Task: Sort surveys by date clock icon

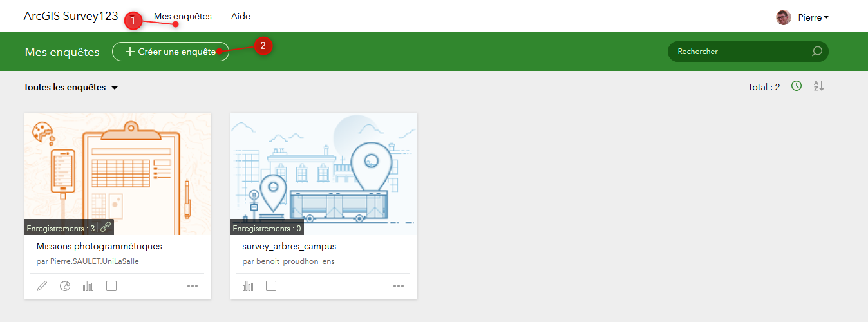Action: (797, 86)
